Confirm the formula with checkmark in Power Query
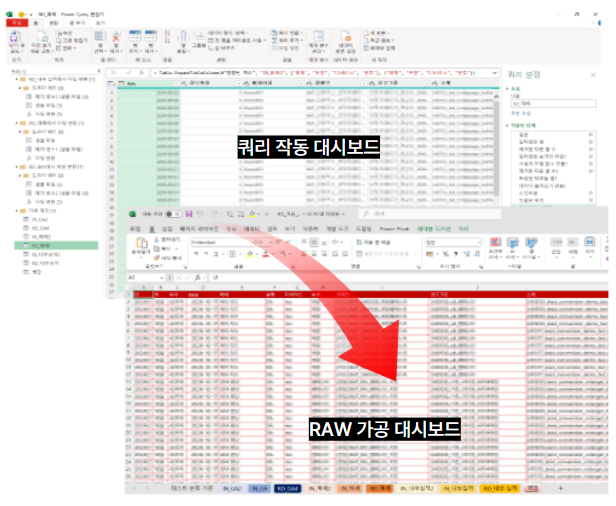The height and width of the screenshot is (506, 616). pyautogui.click(x=128, y=73)
